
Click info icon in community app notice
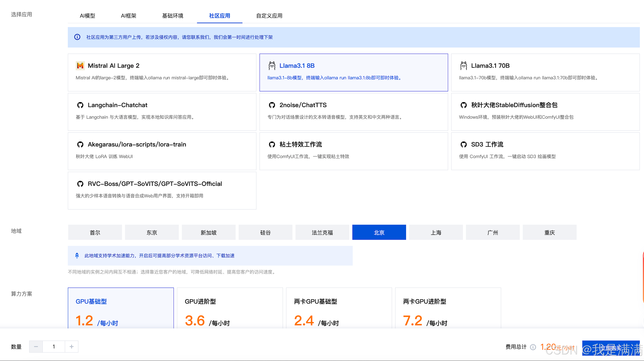tap(77, 37)
